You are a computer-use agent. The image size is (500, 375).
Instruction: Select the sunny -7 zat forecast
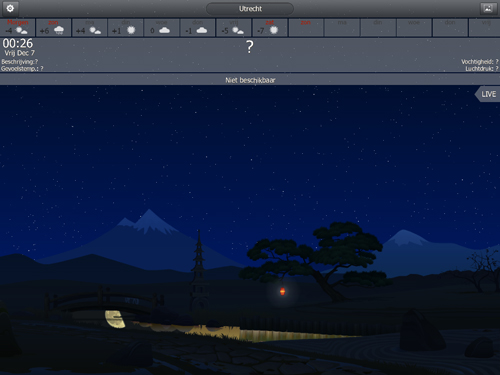tap(270, 27)
